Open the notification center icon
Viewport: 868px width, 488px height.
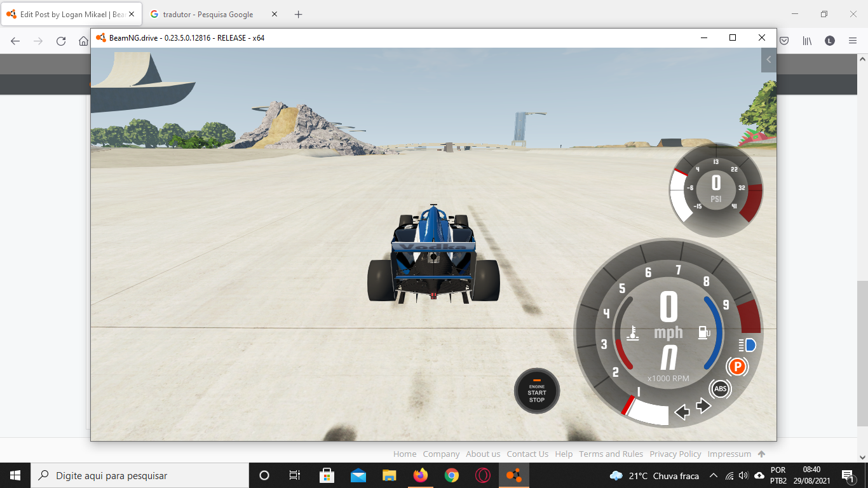(x=848, y=475)
